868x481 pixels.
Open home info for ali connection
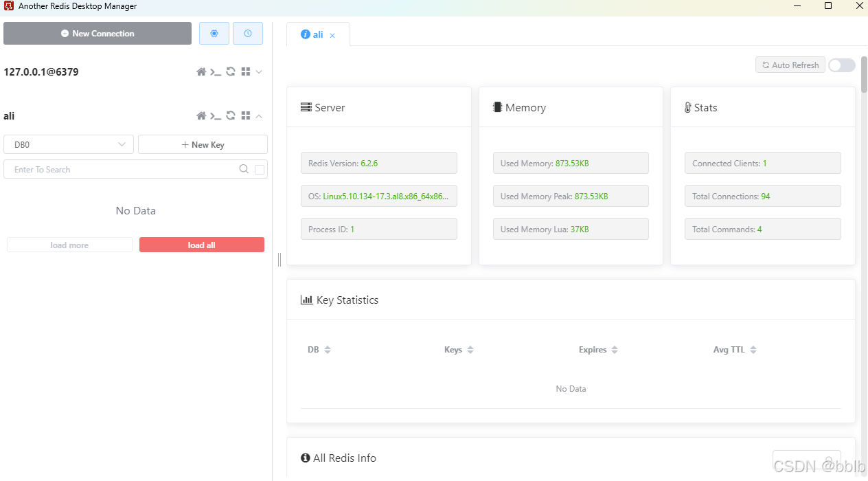pyautogui.click(x=201, y=115)
